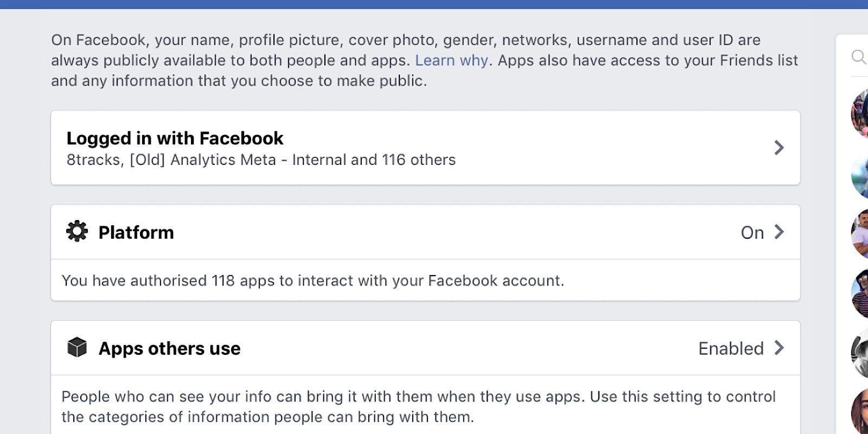The image size is (868, 434).
Task: Select the Platform heading
Action: 136,233
